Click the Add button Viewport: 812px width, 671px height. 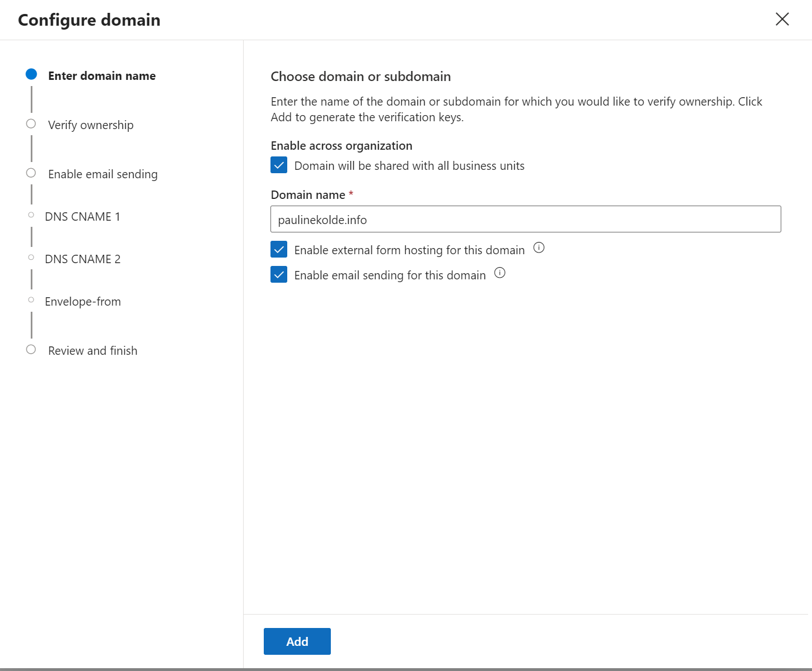pyautogui.click(x=297, y=641)
